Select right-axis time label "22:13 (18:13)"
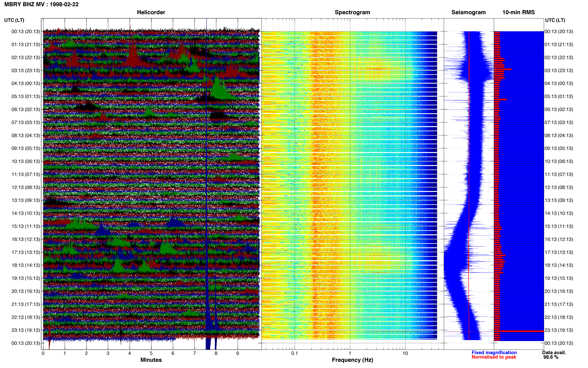588x368 pixels. coord(559,317)
